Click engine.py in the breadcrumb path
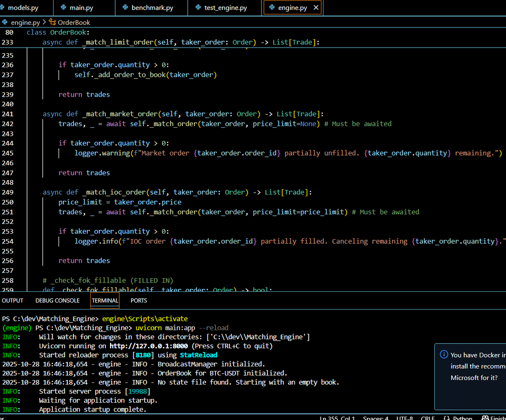The height and width of the screenshot is (420, 506). click(x=25, y=22)
